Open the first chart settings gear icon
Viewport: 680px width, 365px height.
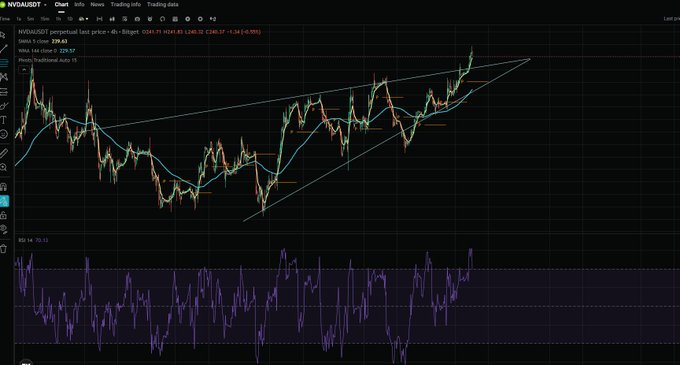187,19
